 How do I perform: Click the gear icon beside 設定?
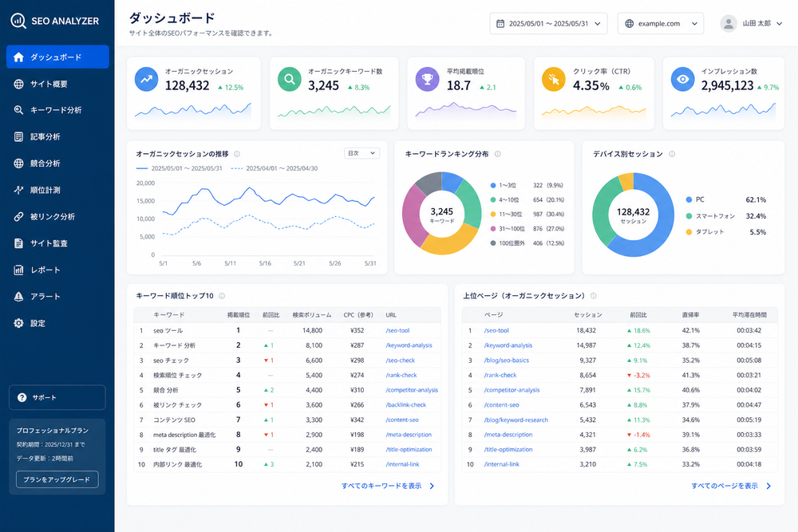coord(19,323)
